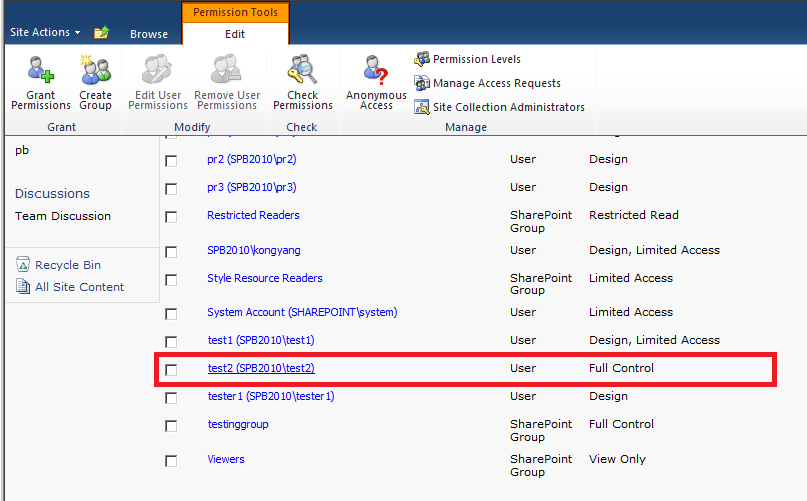The width and height of the screenshot is (807, 501).
Task: Check the System Account row checkbox
Action: coord(171,314)
